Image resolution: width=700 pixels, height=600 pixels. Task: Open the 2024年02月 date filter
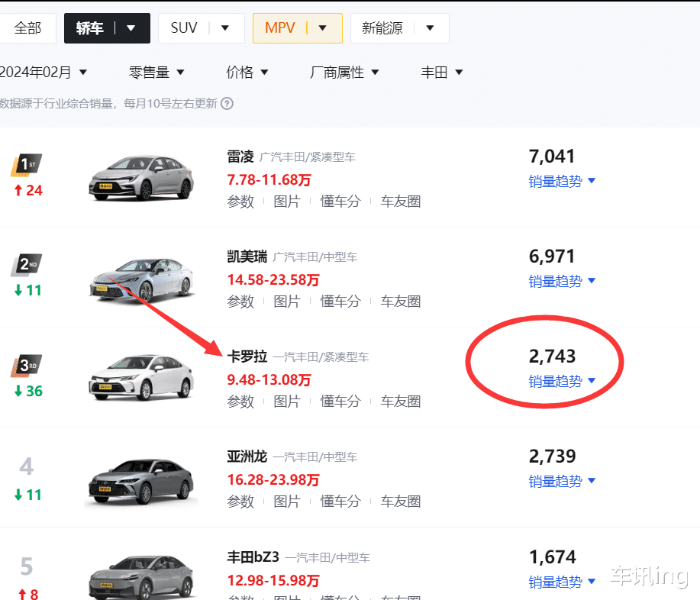tap(43, 72)
